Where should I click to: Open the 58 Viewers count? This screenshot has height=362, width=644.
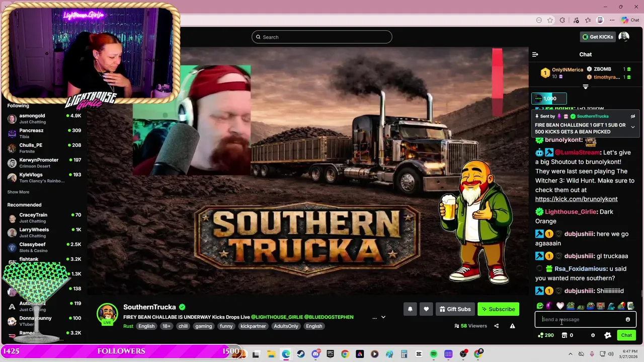pyautogui.click(x=470, y=326)
